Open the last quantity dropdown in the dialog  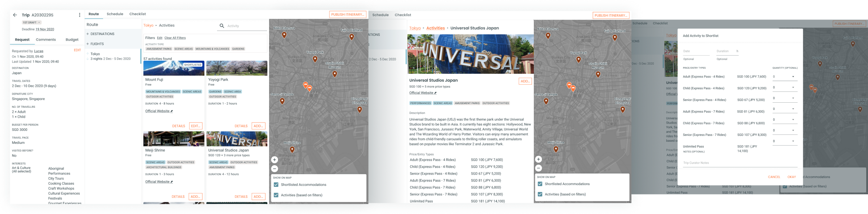pyautogui.click(x=785, y=141)
